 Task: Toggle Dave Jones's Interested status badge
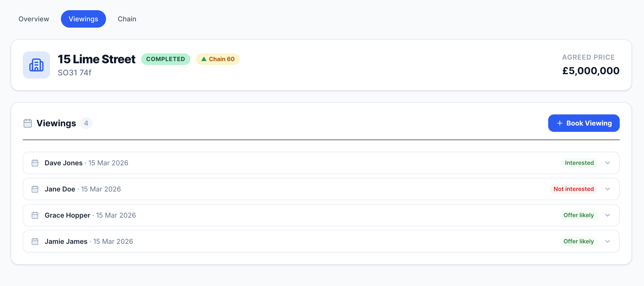pyautogui.click(x=579, y=163)
